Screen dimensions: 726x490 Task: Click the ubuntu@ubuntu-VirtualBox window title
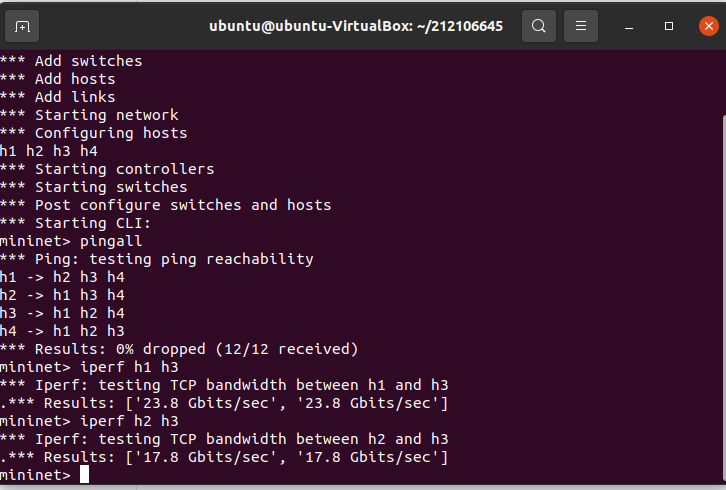[356, 26]
